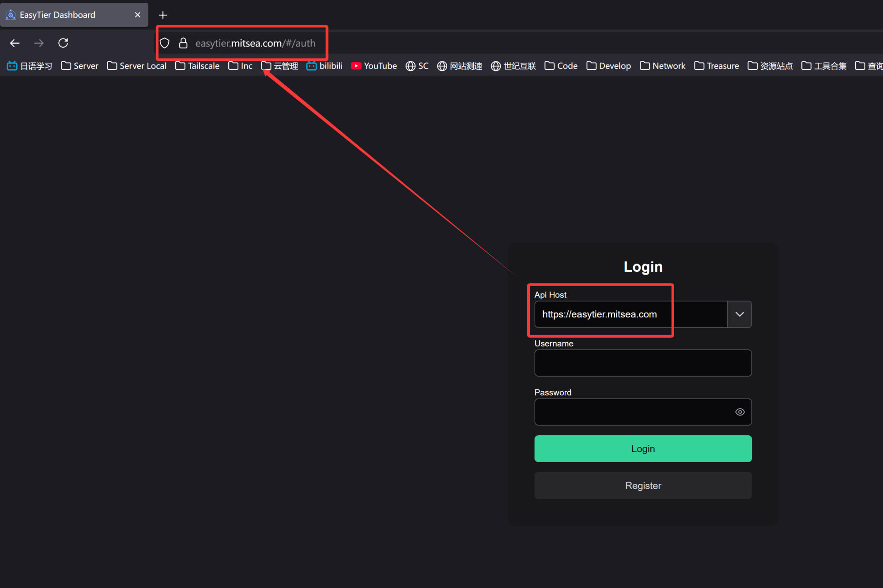
Task: Open a new browser tab
Action: 162,15
